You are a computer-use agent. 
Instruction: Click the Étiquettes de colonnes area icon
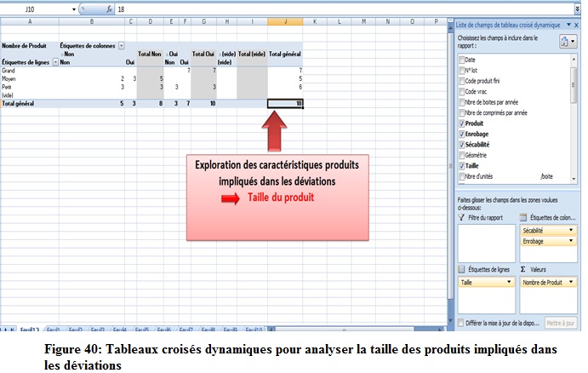tap(523, 218)
